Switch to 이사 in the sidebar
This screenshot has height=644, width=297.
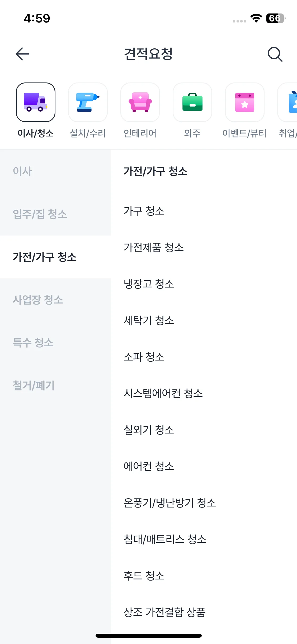pyautogui.click(x=22, y=171)
